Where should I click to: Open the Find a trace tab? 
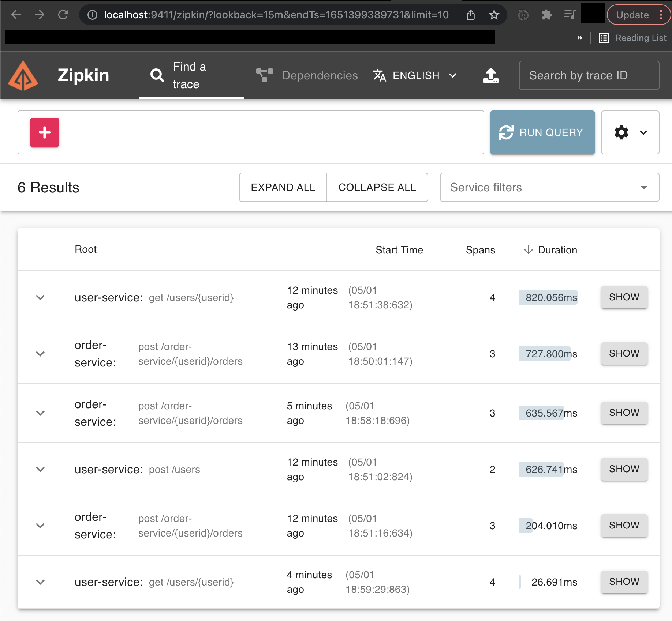[x=191, y=75]
